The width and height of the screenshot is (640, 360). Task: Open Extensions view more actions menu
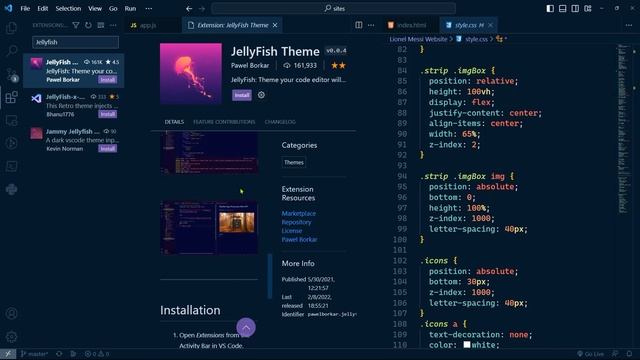point(113,25)
